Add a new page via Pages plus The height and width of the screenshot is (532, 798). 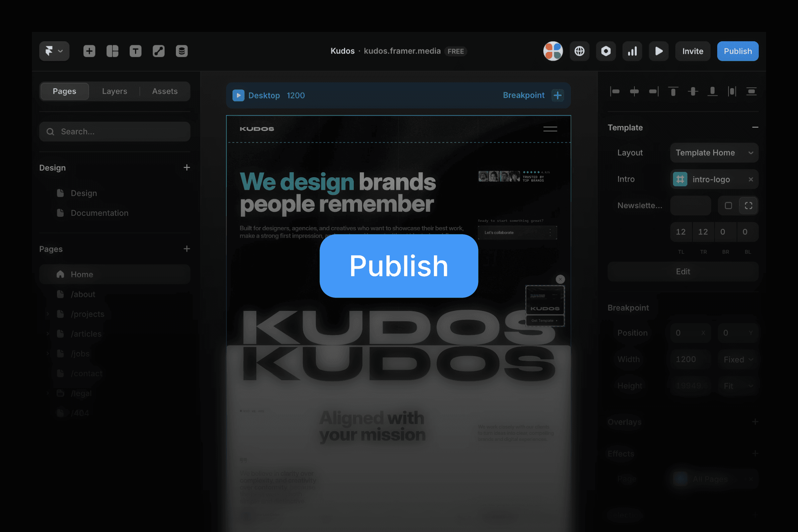(x=187, y=249)
